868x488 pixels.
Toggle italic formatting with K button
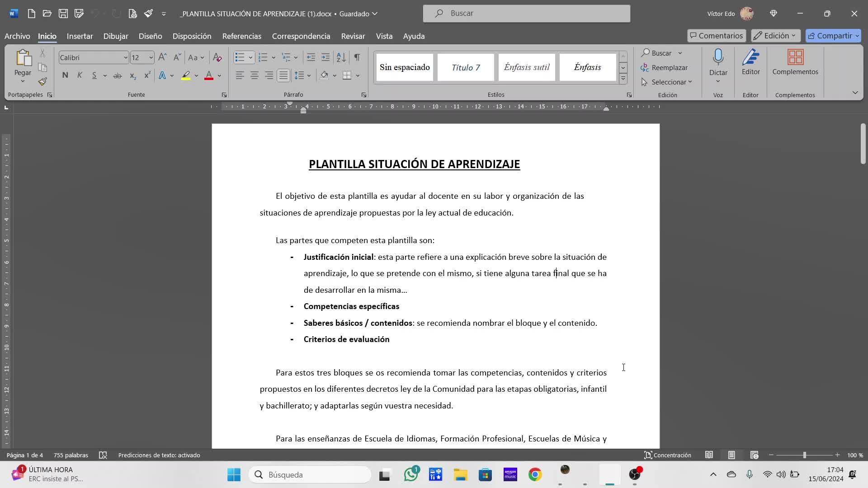point(80,75)
